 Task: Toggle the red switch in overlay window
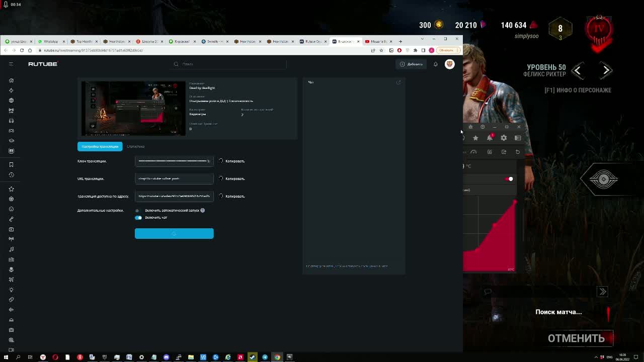point(509,179)
